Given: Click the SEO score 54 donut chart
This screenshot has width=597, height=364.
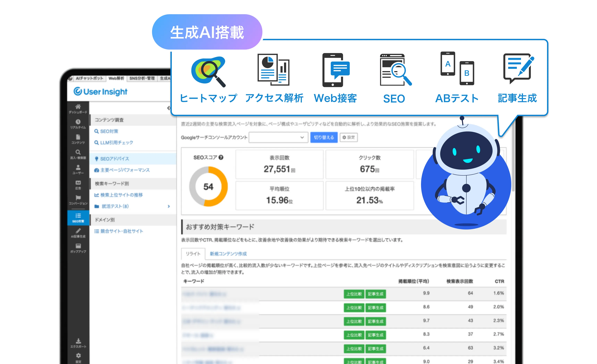Looking at the screenshot, I should point(208,186).
